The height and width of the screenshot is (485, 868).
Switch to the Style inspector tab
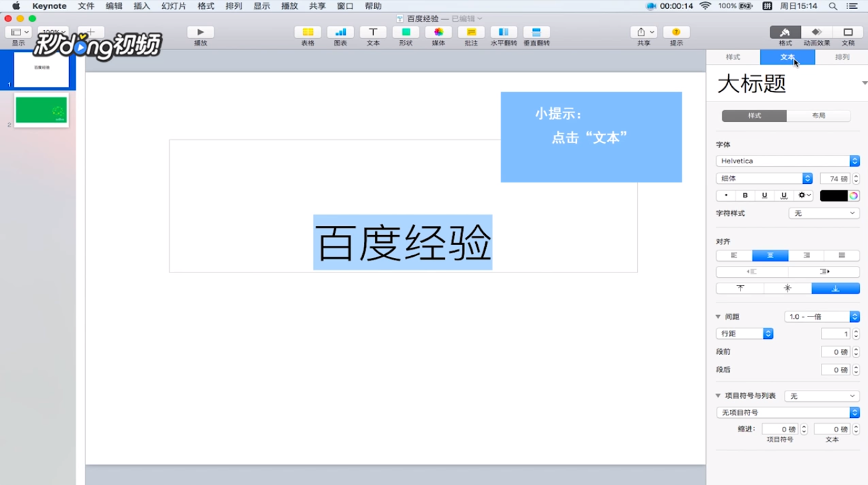click(733, 57)
